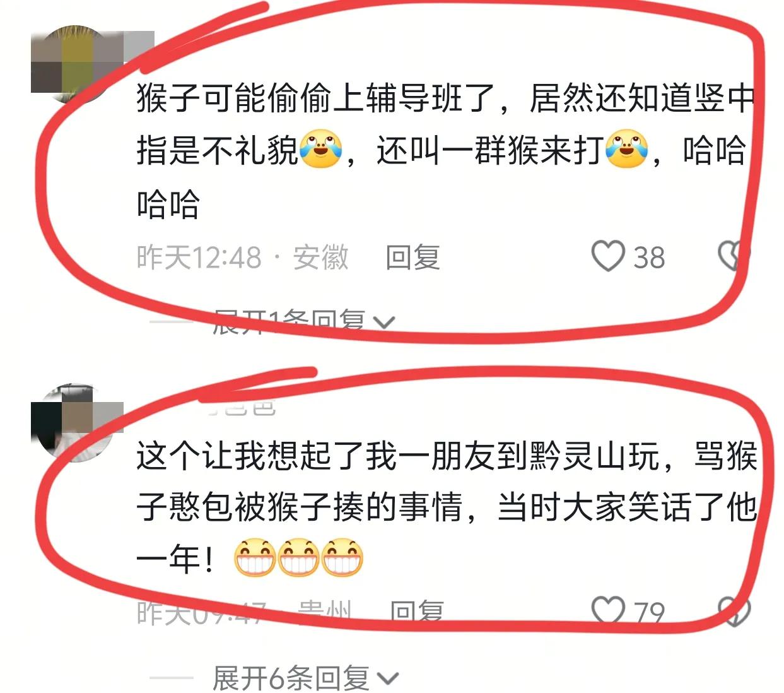The width and height of the screenshot is (784, 693).
Task: Reply to the 安徽 user's comment
Action: pos(412,258)
